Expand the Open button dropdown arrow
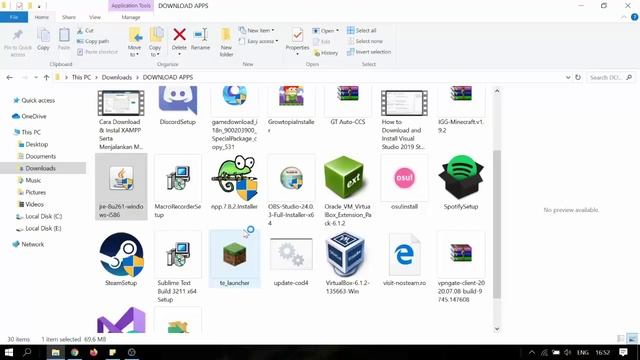 coord(337,31)
